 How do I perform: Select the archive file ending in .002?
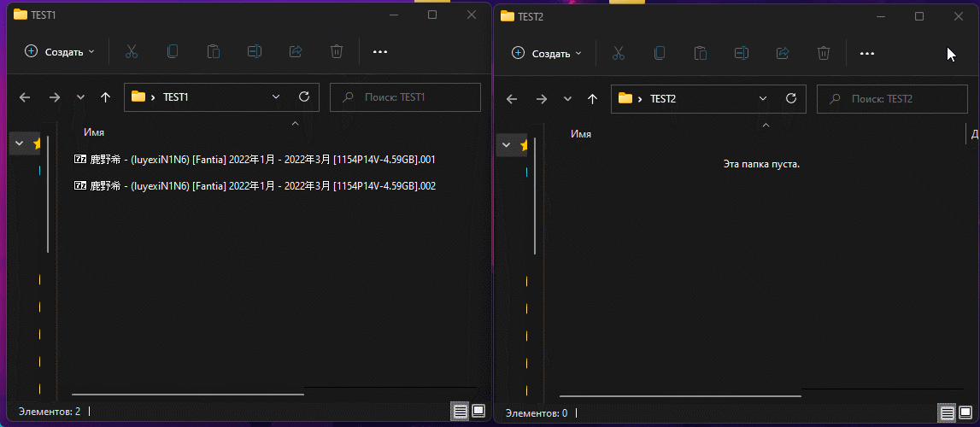click(x=255, y=185)
